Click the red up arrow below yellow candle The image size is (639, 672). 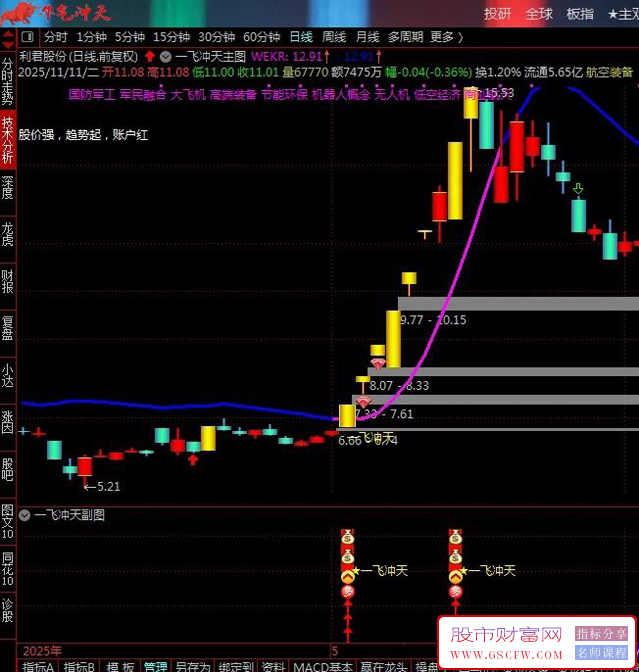pyautogui.click(x=193, y=460)
